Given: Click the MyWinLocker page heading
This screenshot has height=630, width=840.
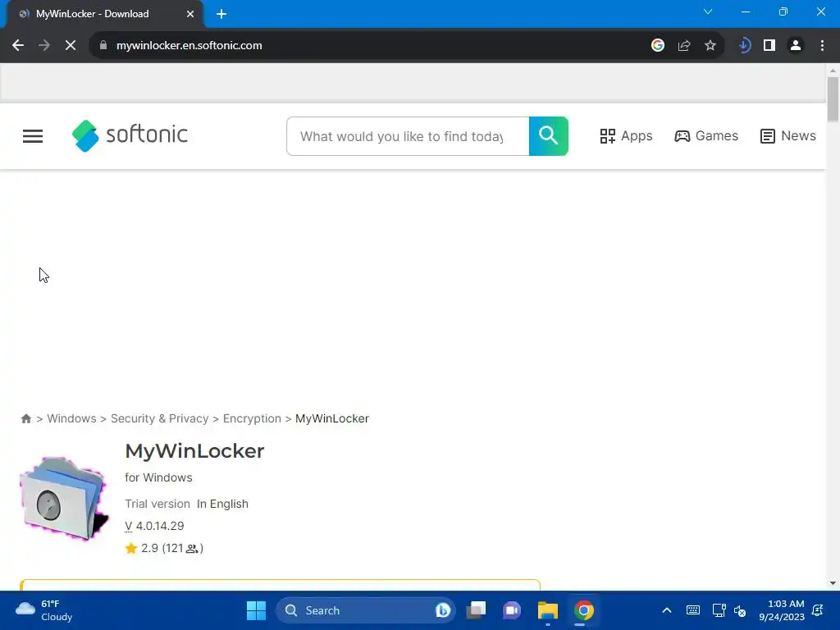Looking at the screenshot, I should tap(194, 451).
